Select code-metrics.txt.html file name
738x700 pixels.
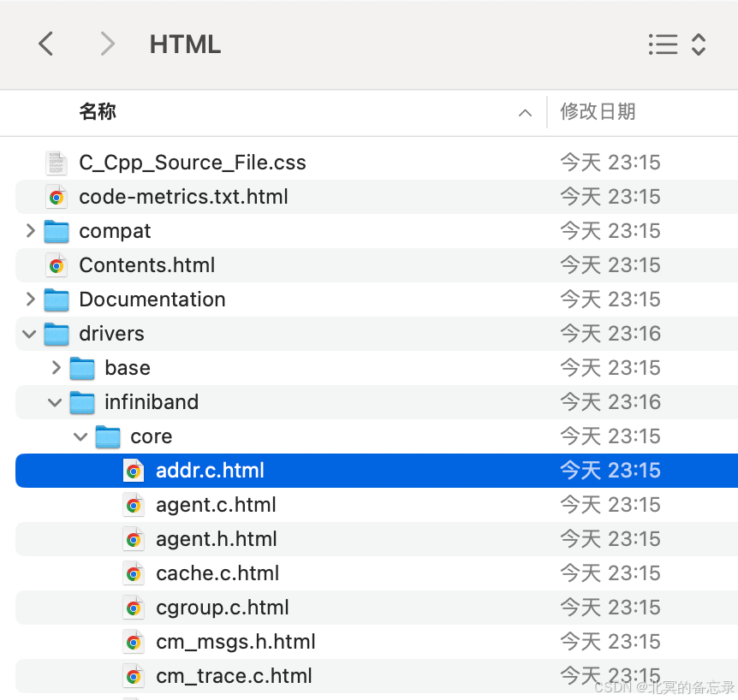[x=183, y=197]
